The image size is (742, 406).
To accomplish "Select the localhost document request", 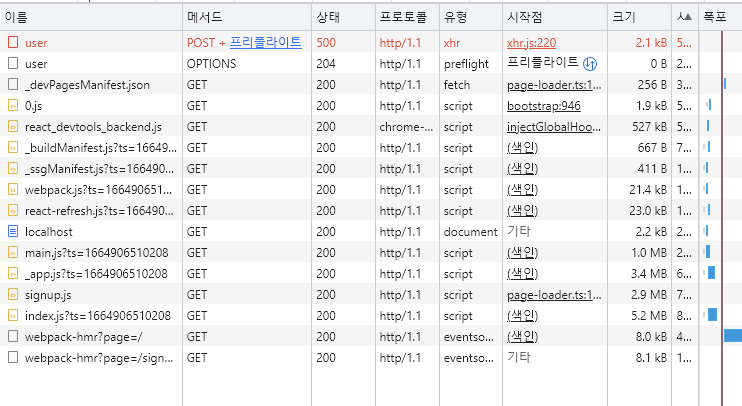I will pyautogui.click(x=49, y=232).
